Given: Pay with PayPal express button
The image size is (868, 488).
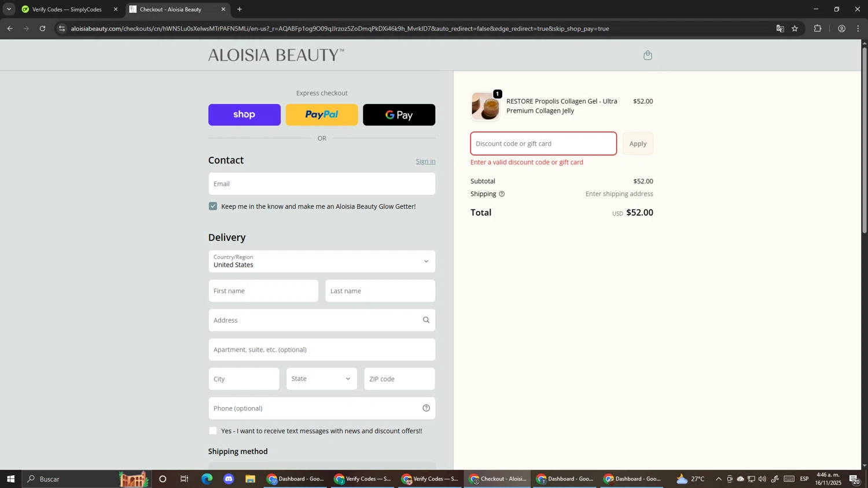Looking at the screenshot, I should click(x=322, y=114).
